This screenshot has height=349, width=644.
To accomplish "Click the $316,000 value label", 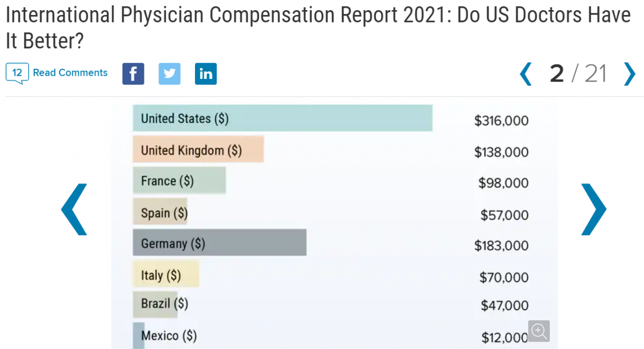I will (501, 121).
